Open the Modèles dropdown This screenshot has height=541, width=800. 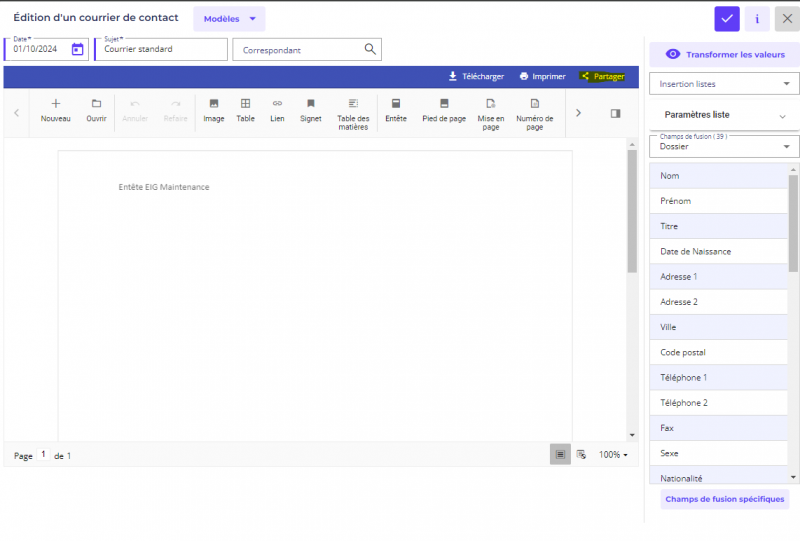point(229,19)
